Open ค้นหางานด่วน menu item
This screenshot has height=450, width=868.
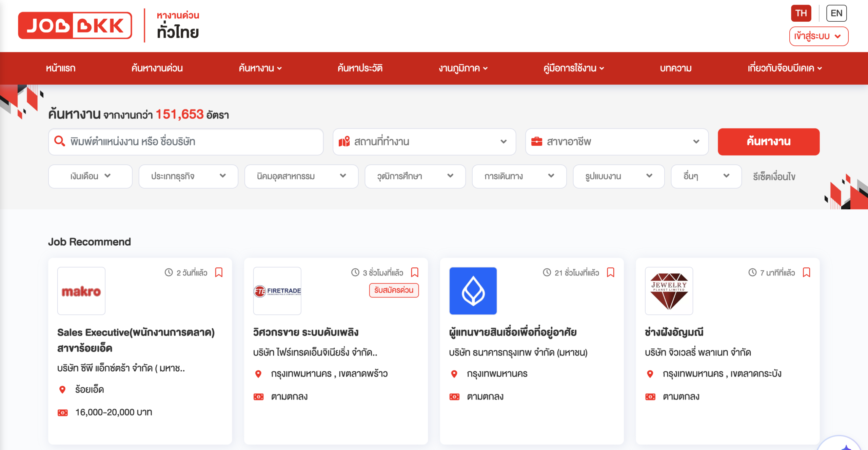[157, 68]
